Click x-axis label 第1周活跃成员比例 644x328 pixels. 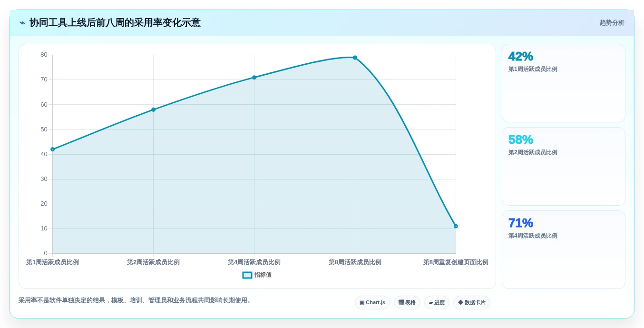52,262
